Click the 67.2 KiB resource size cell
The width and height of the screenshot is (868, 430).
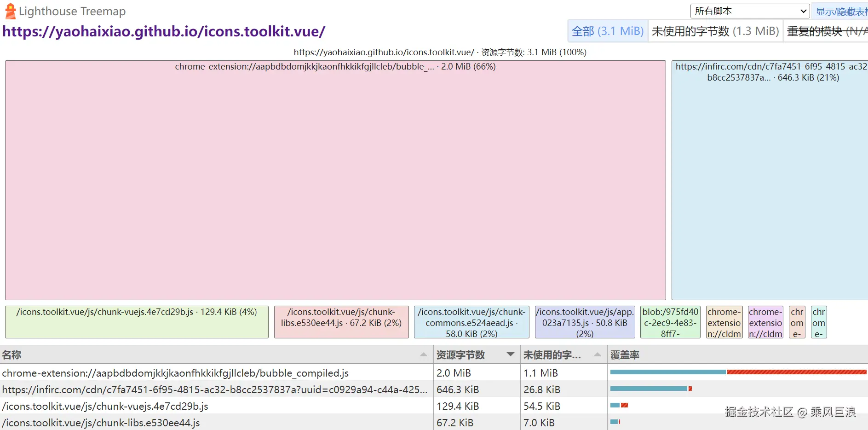coord(477,423)
